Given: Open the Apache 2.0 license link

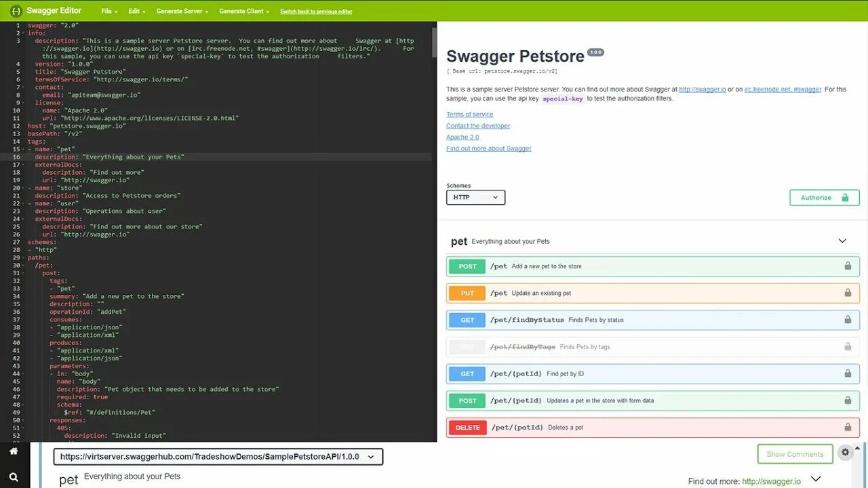Looking at the screenshot, I should (x=462, y=138).
